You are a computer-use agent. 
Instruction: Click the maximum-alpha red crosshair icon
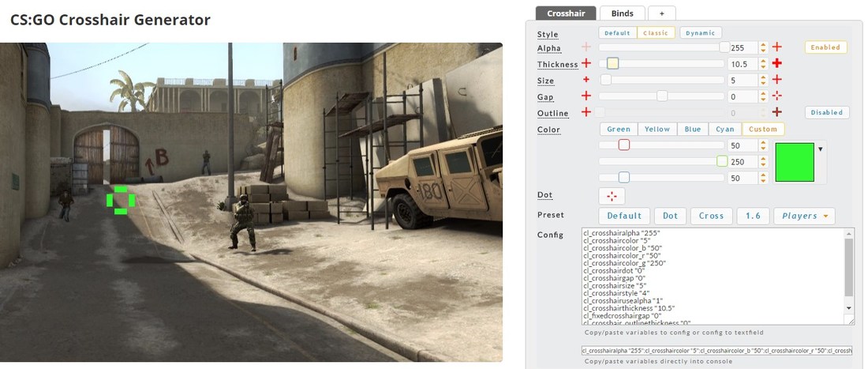point(777,47)
